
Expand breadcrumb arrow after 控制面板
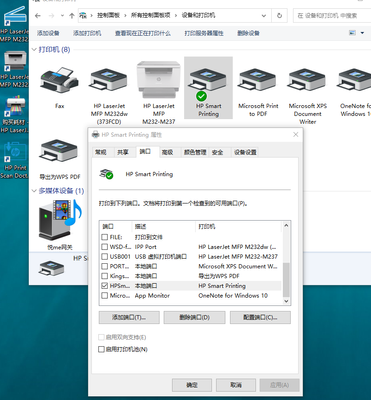click(125, 15)
